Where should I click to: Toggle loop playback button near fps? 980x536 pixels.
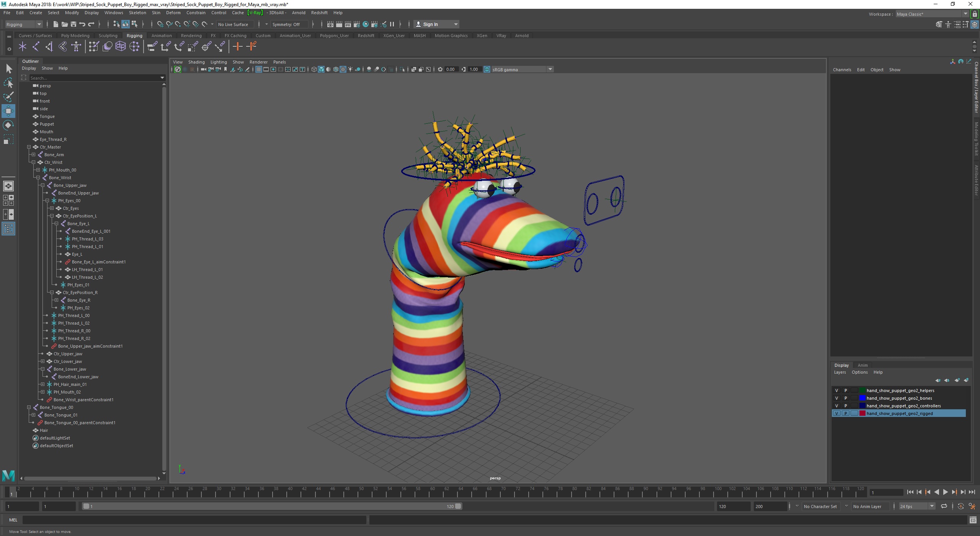(944, 506)
